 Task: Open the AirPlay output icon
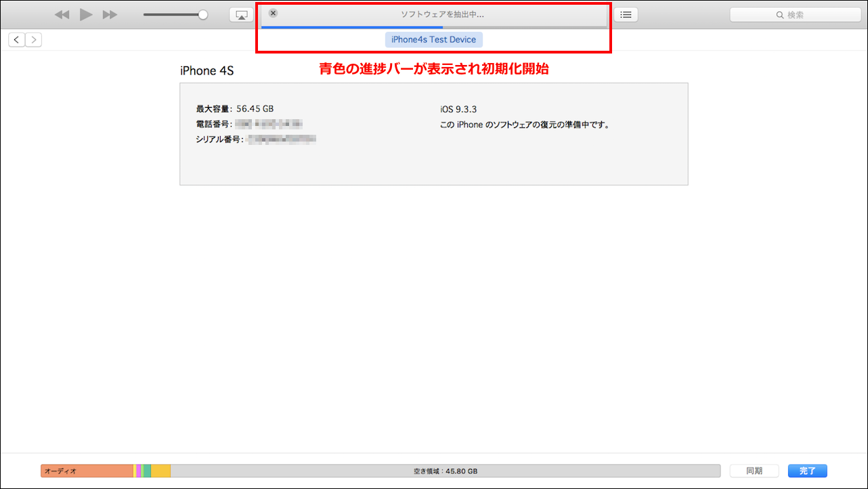[x=241, y=14]
